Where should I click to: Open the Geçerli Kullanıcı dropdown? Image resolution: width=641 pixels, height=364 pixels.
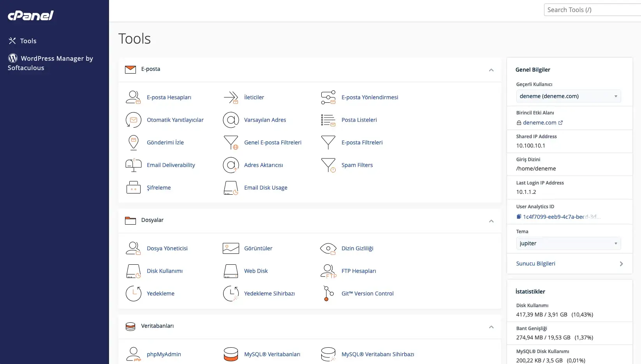point(568,96)
